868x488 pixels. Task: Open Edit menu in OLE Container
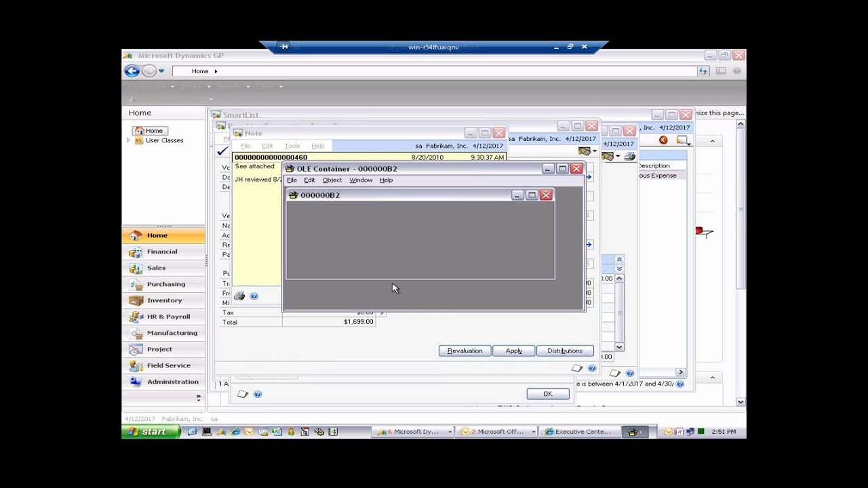pyautogui.click(x=309, y=180)
